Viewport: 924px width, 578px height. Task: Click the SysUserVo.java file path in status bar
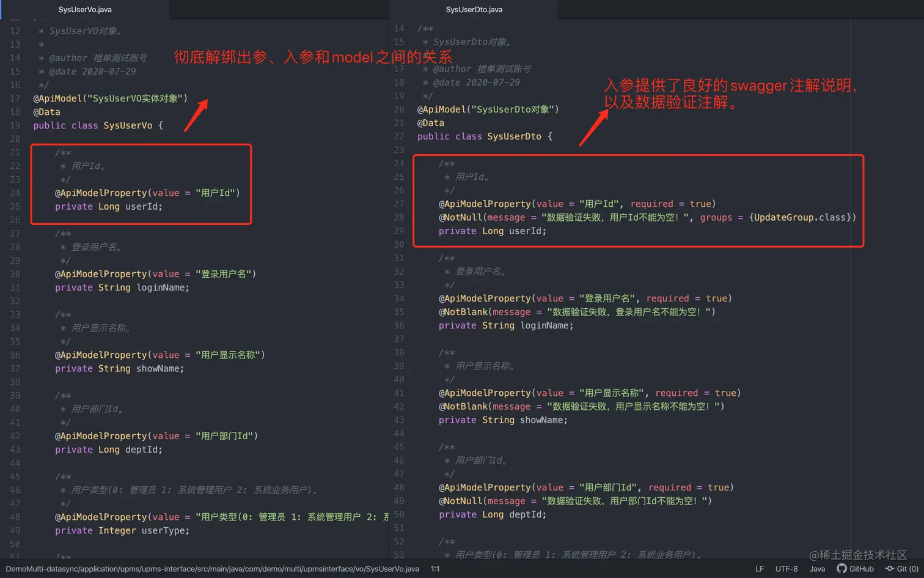pyautogui.click(x=212, y=569)
